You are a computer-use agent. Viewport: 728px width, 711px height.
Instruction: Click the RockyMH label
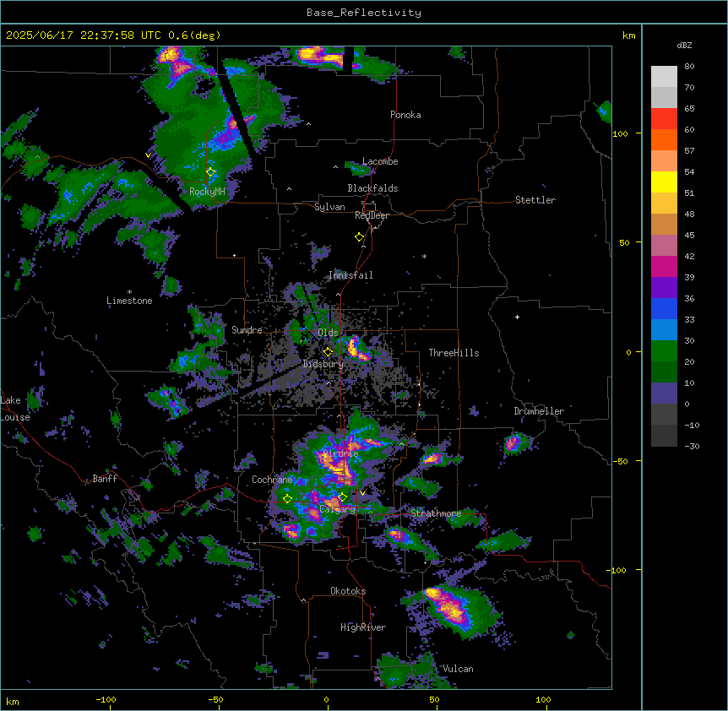pyautogui.click(x=207, y=192)
